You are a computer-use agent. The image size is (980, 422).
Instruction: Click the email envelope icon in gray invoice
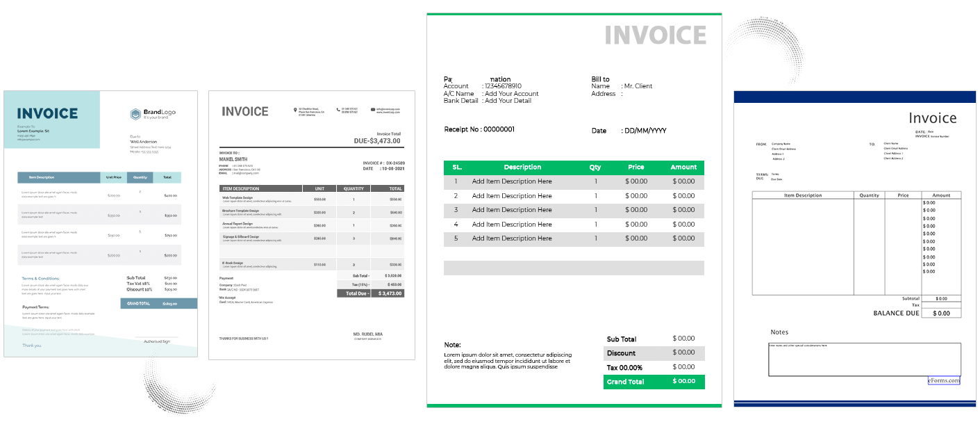pyautogui.click(x=373, y=109)
